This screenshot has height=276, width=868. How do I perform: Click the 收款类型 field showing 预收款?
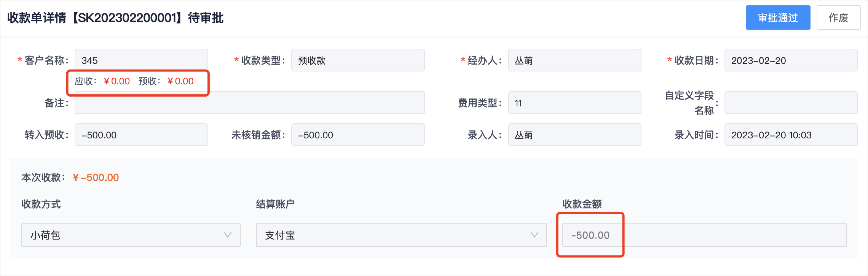[x=358, y=60]
